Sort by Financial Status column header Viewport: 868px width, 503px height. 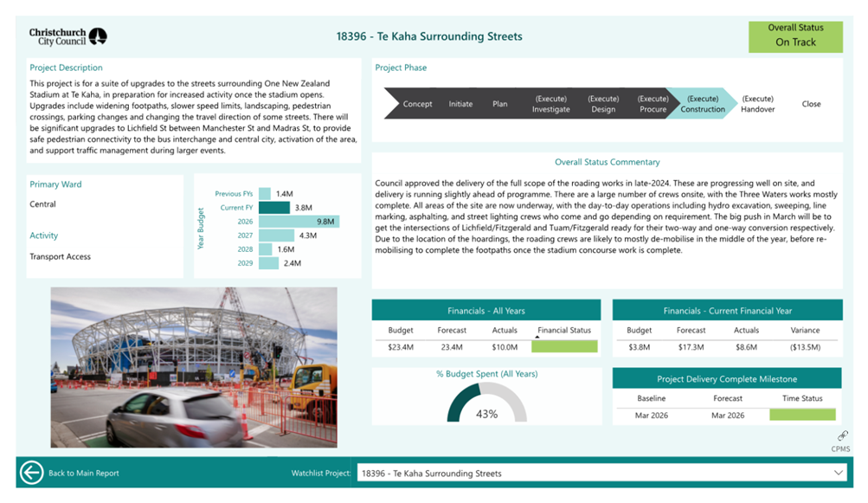[564, 330]
